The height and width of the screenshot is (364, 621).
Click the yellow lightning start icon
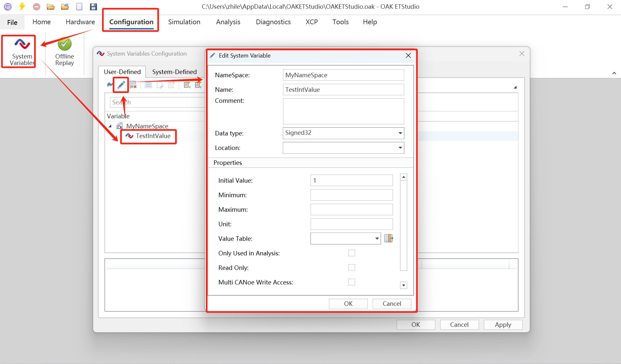(x=22, y=6)
